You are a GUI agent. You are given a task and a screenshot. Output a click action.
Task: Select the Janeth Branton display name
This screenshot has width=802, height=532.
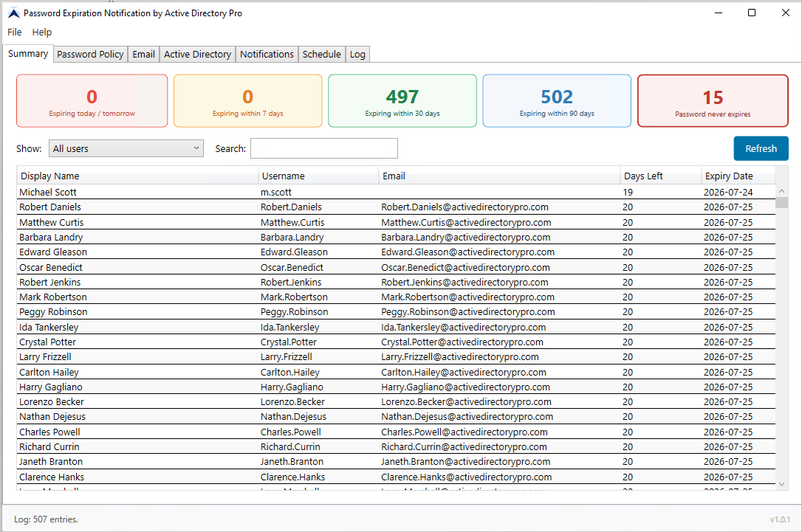click(x=51, y=461)
